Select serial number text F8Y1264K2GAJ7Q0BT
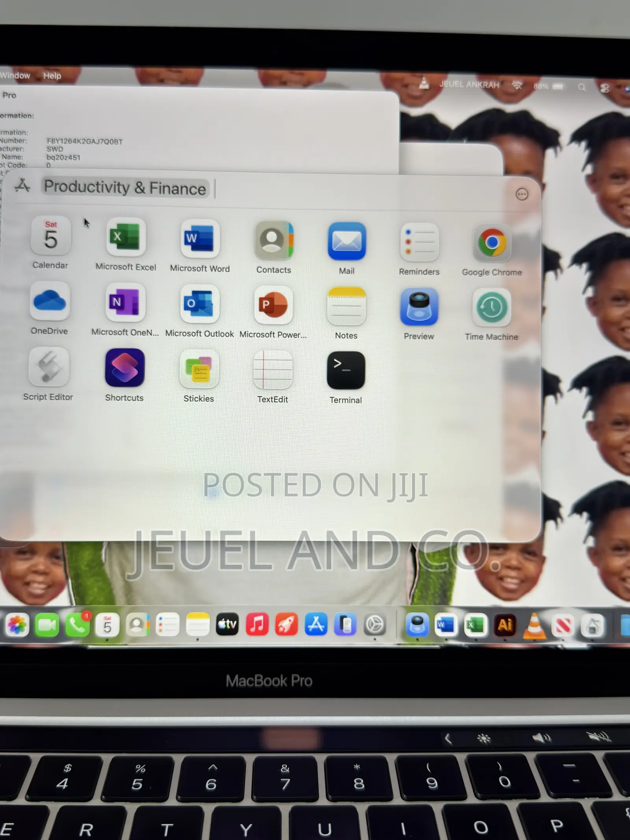This screenshot has height=840, width=630. click(x=85, y=141)
